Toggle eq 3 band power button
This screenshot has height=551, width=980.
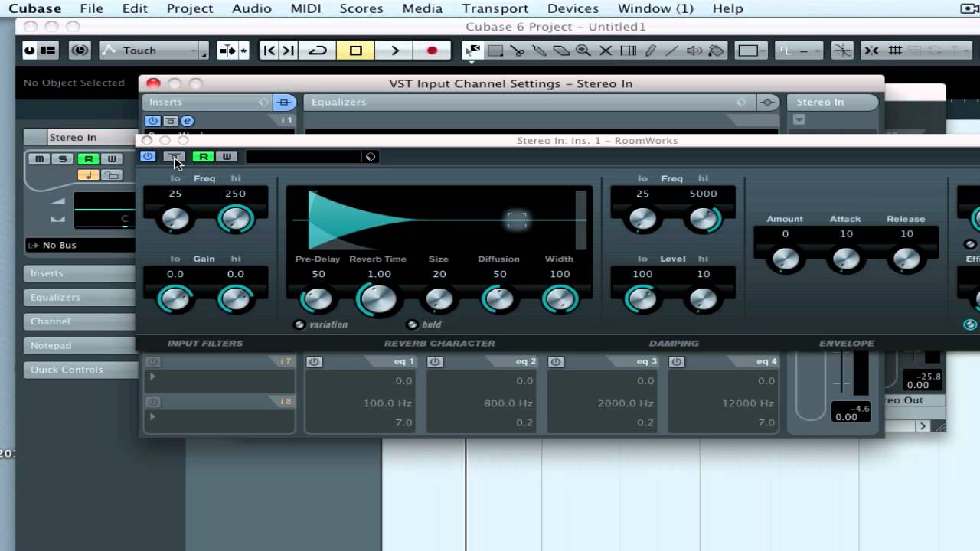(556, 361)
